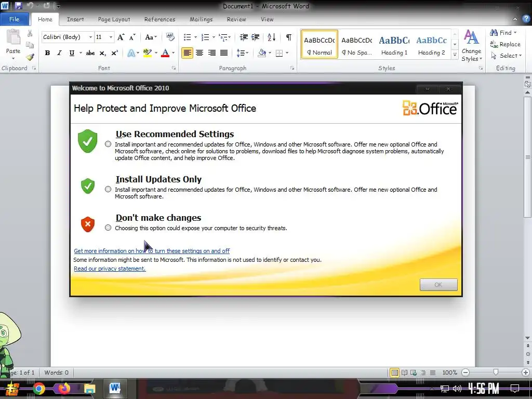Open Google Chrome from taskbar
Screen dimensions: 532x399
tap(38, 389)
